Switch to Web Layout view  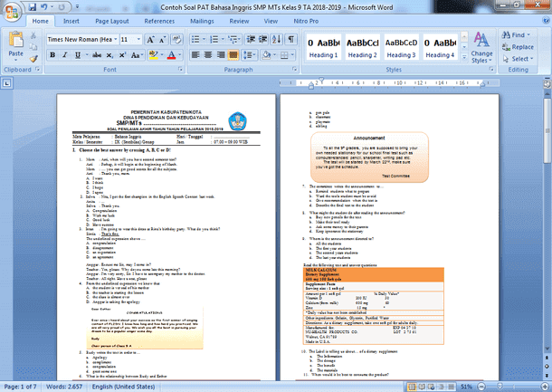click(432, 387)
